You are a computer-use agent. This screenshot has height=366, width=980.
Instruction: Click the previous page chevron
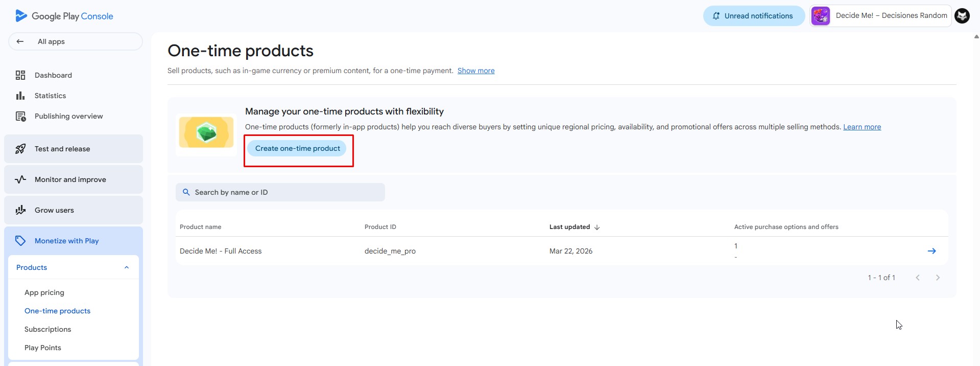pos(918,278)
